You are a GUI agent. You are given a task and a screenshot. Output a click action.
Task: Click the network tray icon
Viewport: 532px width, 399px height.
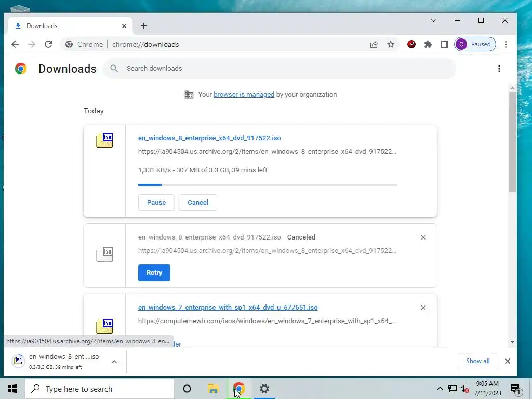point(453,389)
